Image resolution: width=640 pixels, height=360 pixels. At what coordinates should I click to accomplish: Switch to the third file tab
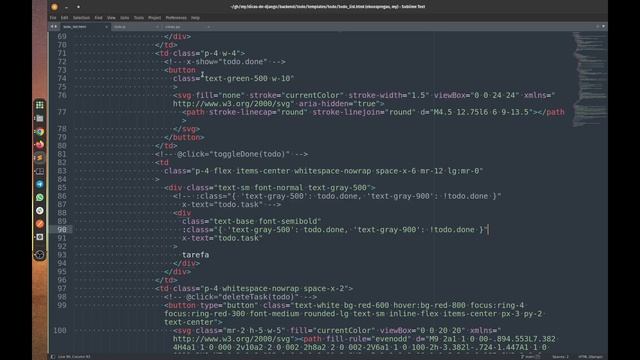point(187,27)
